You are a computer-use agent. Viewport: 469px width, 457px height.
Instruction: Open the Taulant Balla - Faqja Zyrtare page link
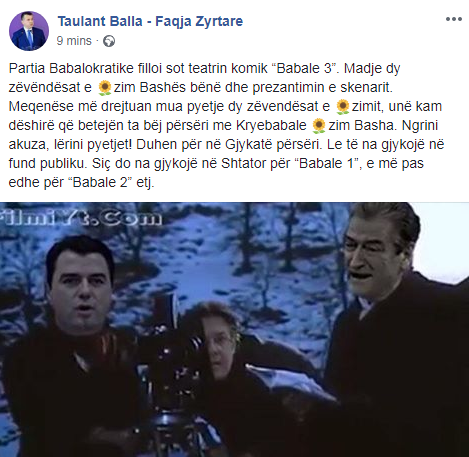pyautogui.click(x=150, y=21)
